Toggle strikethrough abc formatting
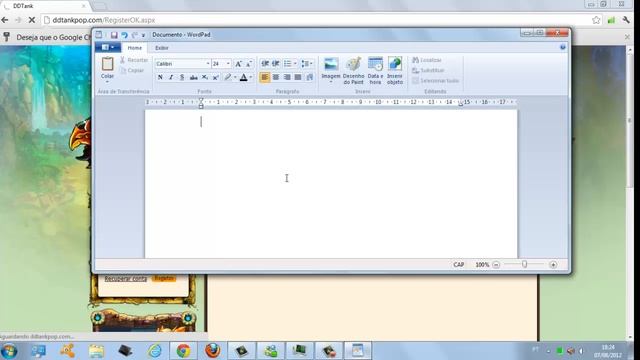Viewport: 640px width, 360px height. [193, 77]
